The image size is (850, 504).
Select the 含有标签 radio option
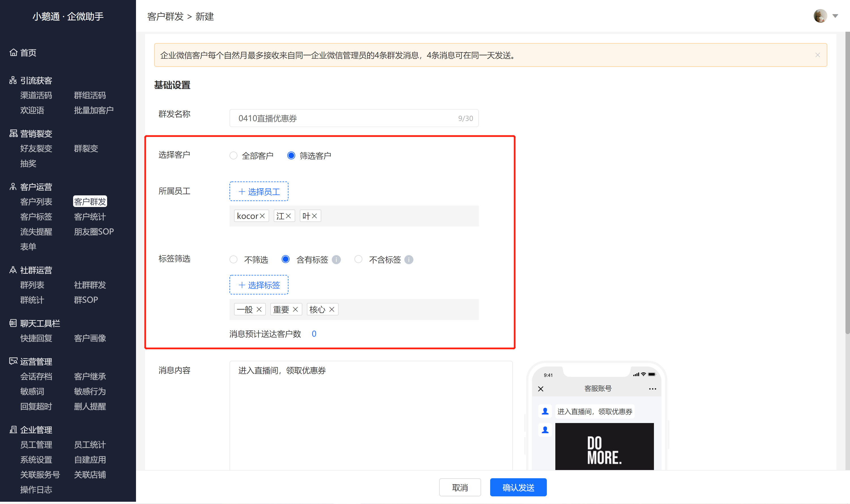pos(286,259)
